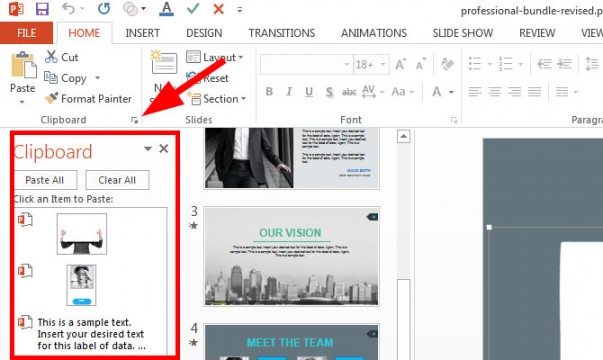Screen dimensions: 603x360
Task: Switch to the DESIGN tab
Action: click(x=204, y=33)
